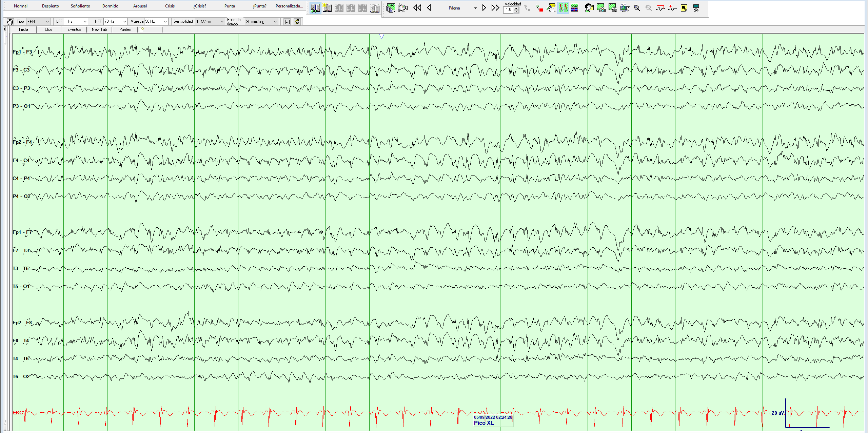Open the Tipo EEG dropdown
Image resolution: width=868 pixels, height=433 pixels.
(38, 21)
